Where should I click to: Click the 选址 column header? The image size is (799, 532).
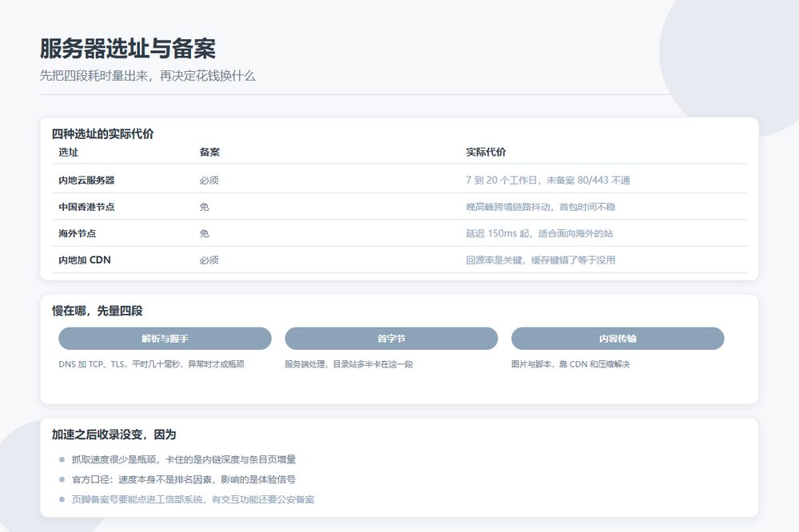click(68, 152)
